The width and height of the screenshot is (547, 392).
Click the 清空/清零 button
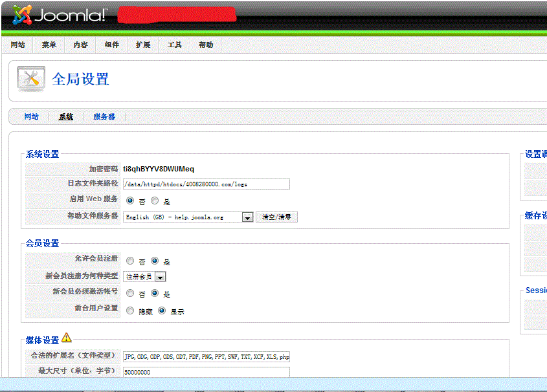pyautogui.click(x=276, y=217)
